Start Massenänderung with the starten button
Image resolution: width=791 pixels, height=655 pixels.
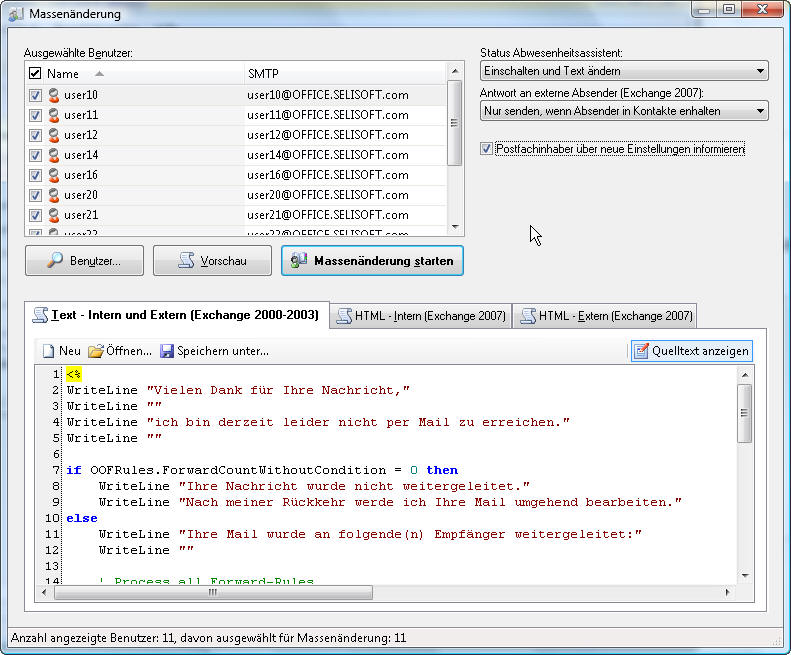click(372, 261)
